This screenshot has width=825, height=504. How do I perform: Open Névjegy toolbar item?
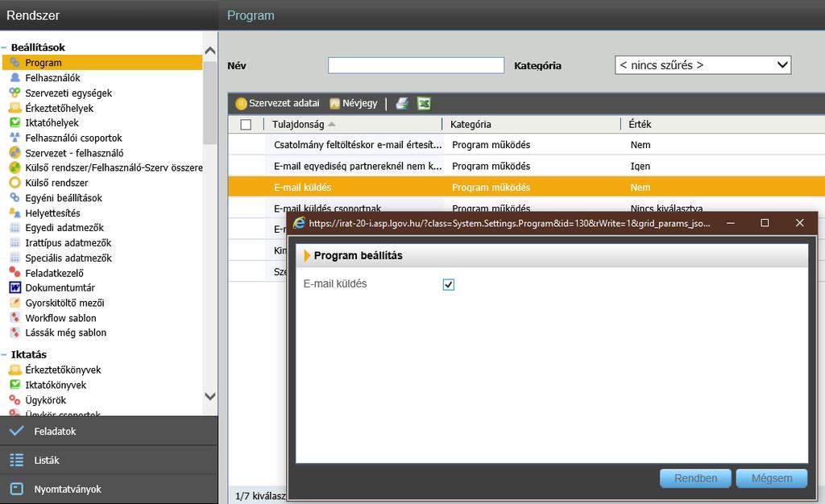point(354,104)
